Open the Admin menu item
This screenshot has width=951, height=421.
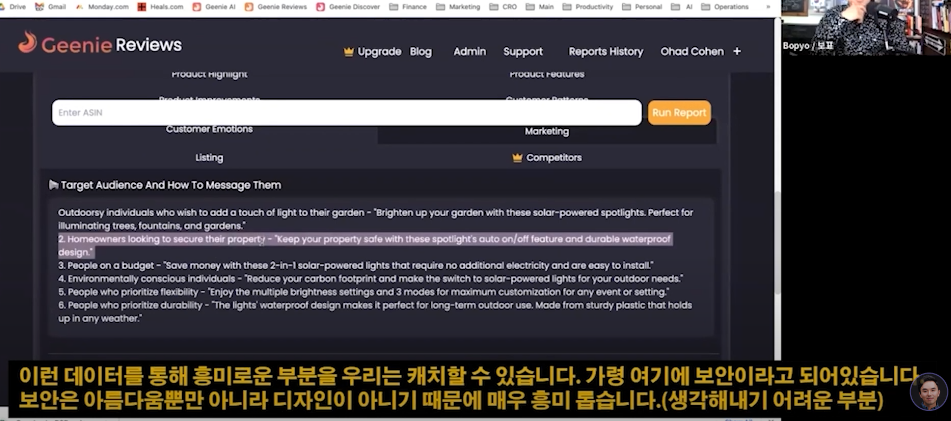coord(469,52)
